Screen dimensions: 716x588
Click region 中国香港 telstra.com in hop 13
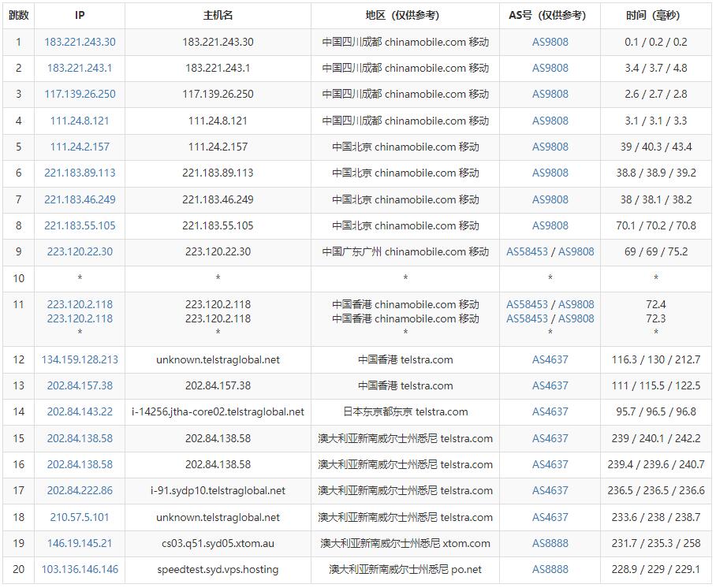coord(405,385)
